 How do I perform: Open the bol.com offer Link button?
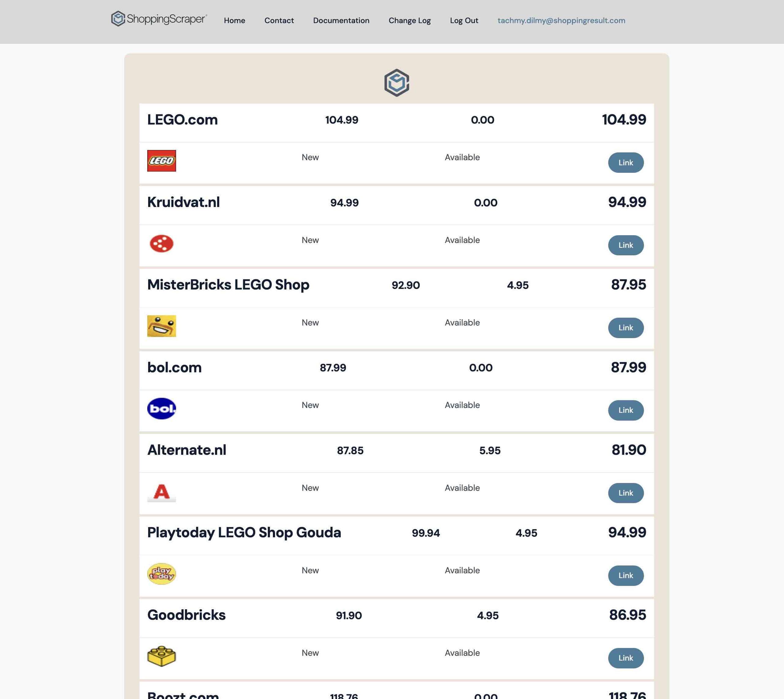626,410
